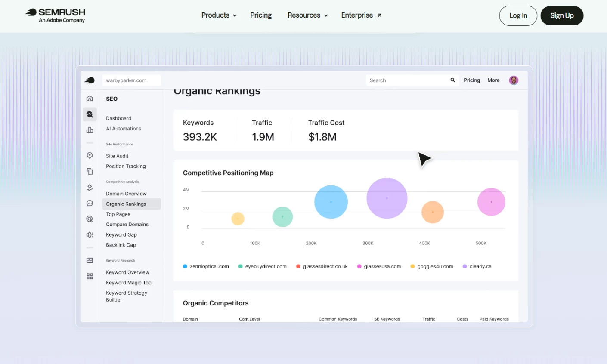Click the small yellow bubble on the chart
Viewport: 607px width, 364px height.
click(x=238, y=219)
